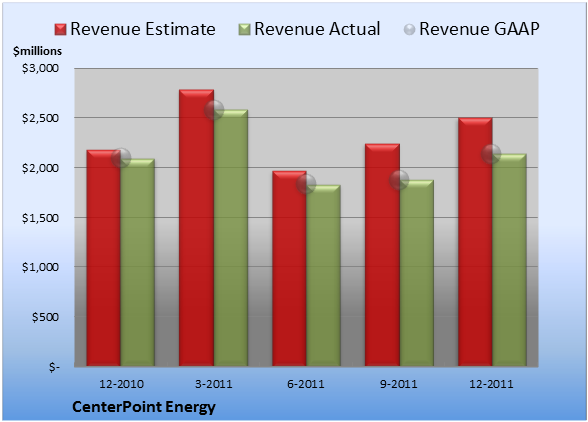Click the '12-2011' quarter label
The image size is (588, 422).
[x=491, y=384]
